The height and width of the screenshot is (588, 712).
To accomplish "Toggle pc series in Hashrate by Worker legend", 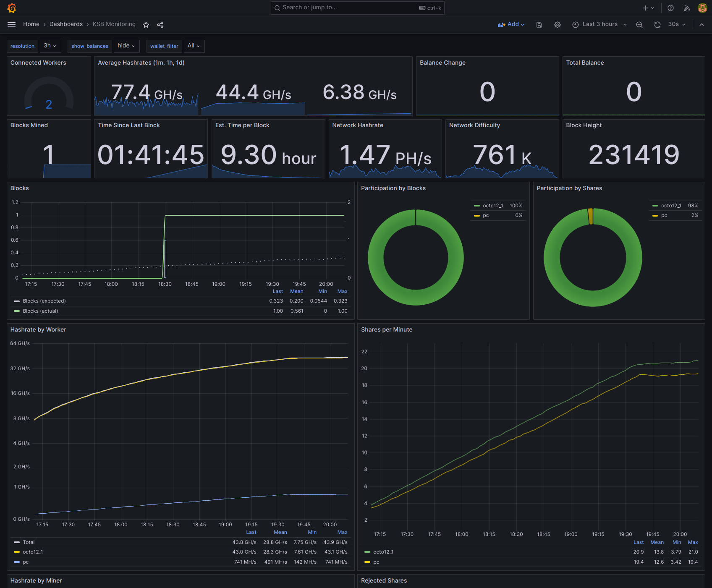I will point(26,562).
